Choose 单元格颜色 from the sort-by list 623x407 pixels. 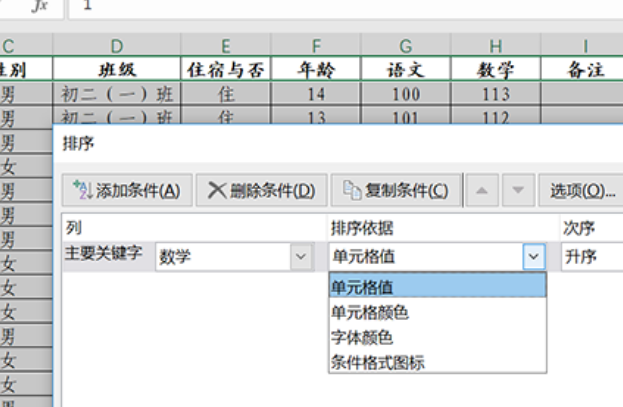[x=437, y=312]
